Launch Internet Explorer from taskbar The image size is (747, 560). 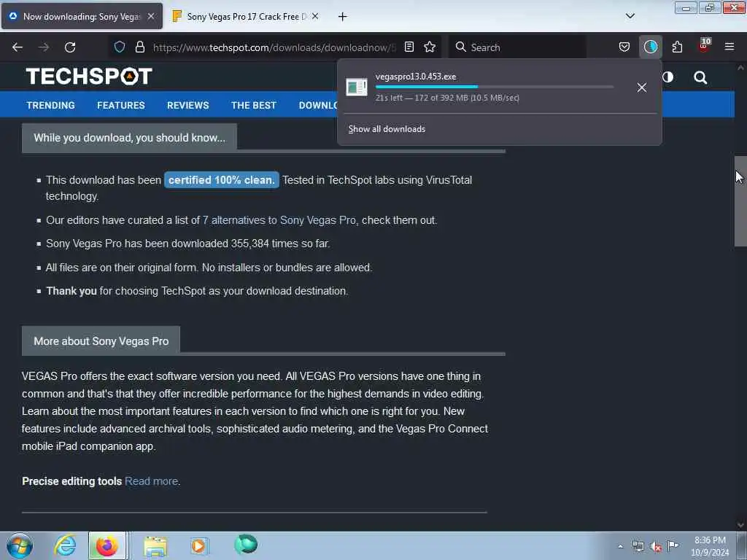(x=65, y=545)
